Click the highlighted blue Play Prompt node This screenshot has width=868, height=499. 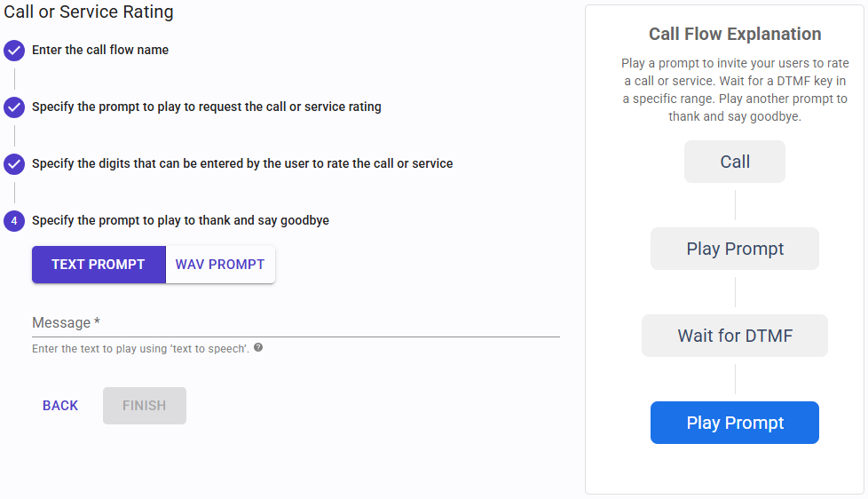coord(735,423)
